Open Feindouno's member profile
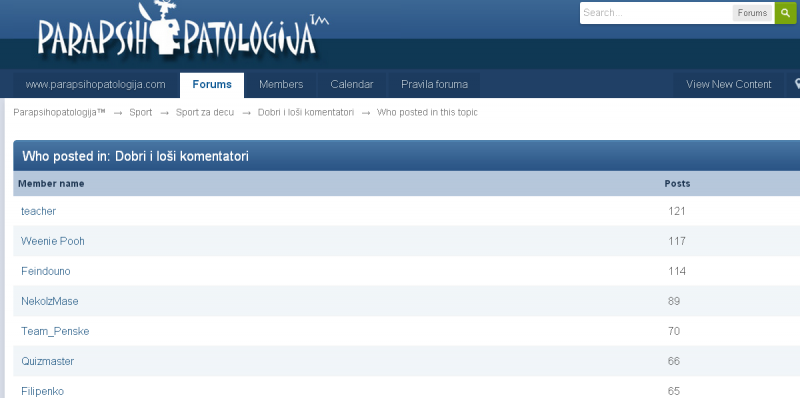The image size is (800, 398). [x=45, y=271]
